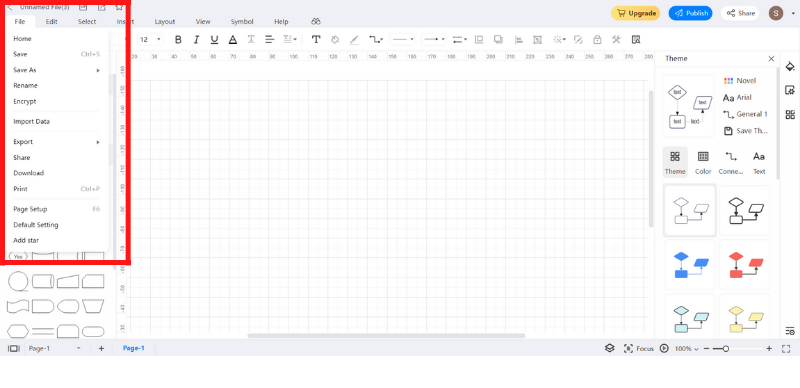
Task: Open the Layout menu
Action: point(165,21)
